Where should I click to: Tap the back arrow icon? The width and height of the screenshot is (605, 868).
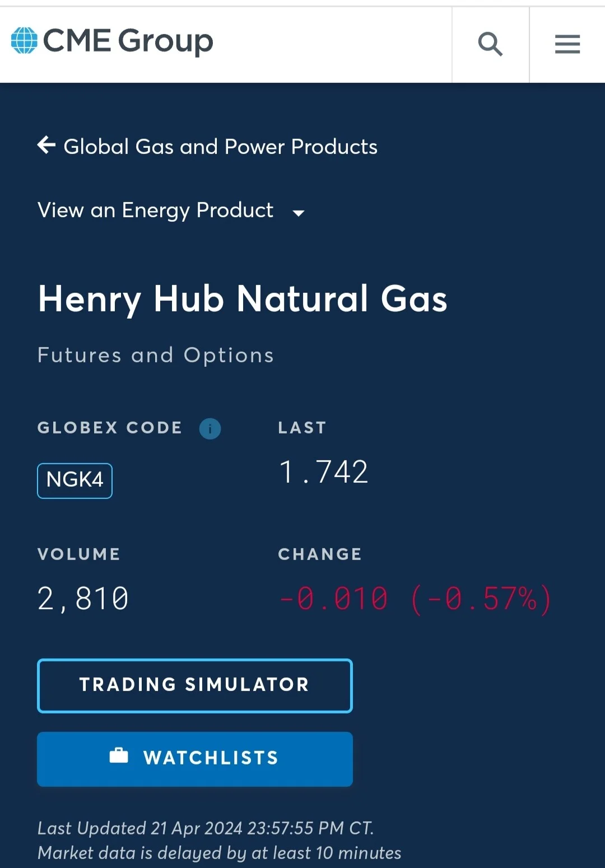(46, 145)
